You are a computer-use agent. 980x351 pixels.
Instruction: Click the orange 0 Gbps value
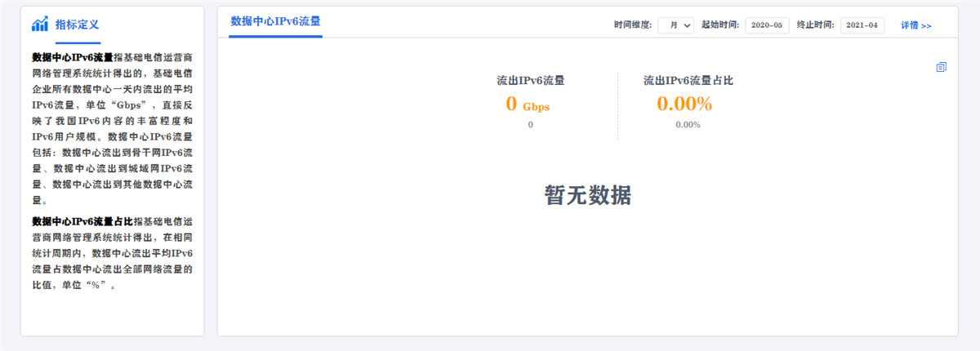coord(531,104)
